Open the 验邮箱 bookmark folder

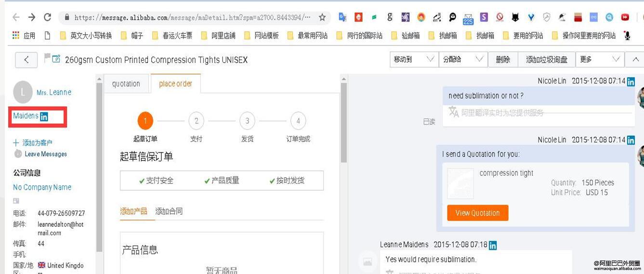tap(405, 35)
